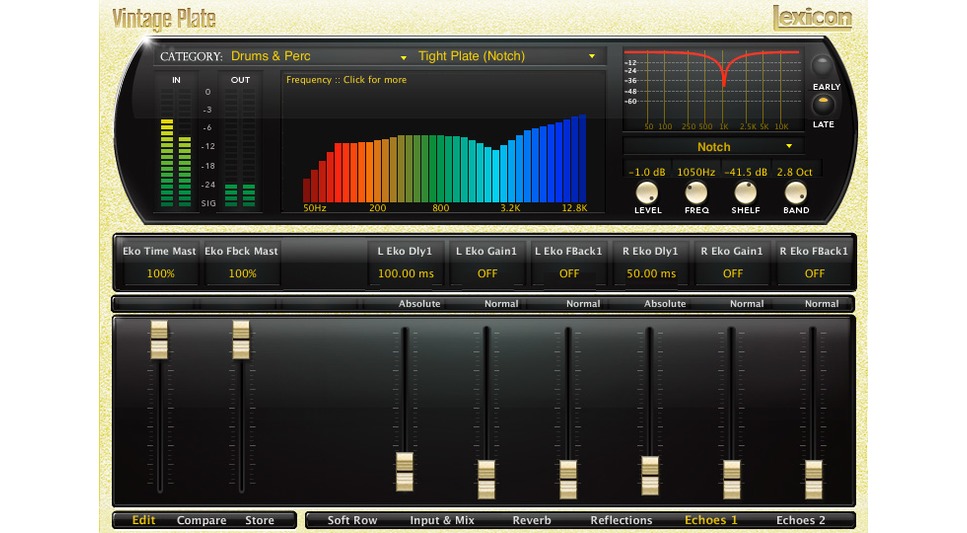Click the -1.0 dB level value

click(x=646, y=172)
